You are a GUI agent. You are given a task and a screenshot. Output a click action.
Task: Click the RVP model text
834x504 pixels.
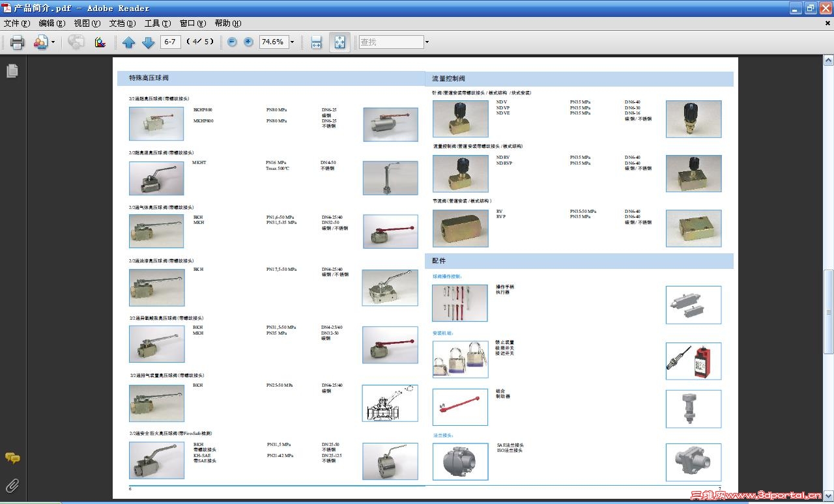pos(500,216)
